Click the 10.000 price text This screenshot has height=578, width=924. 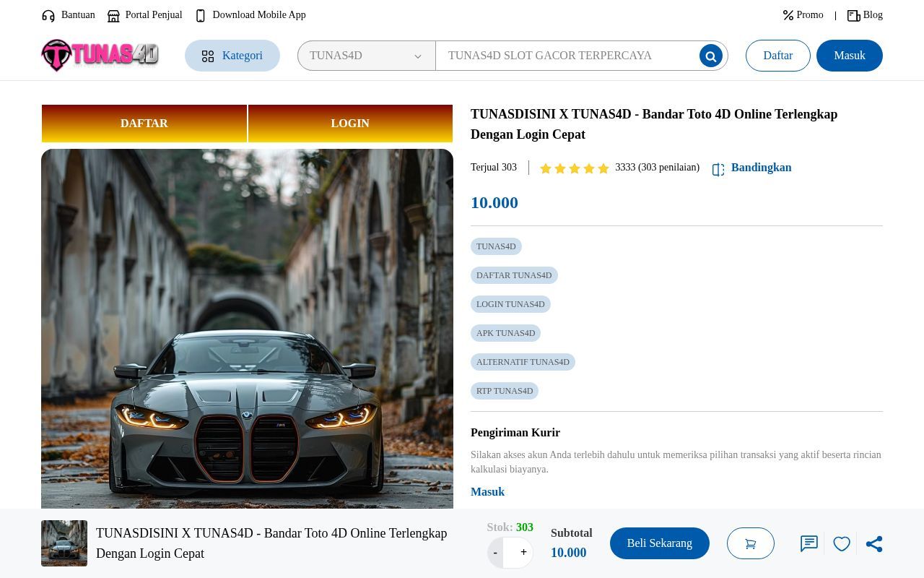point(494,203)
